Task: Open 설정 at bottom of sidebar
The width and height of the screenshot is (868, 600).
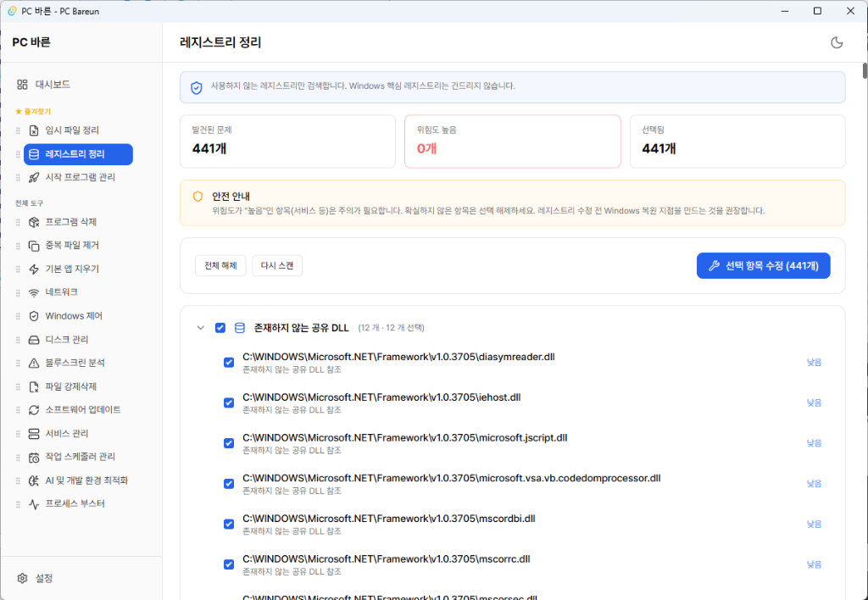Action: click(44, 578)
